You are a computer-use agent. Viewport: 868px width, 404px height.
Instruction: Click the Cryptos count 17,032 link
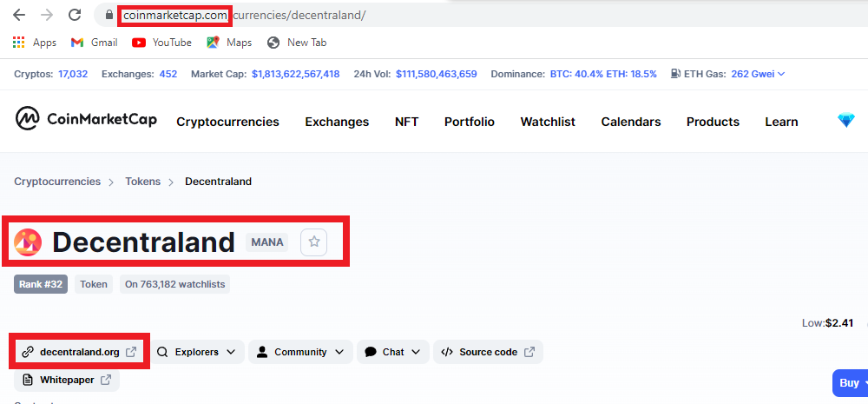73,74
